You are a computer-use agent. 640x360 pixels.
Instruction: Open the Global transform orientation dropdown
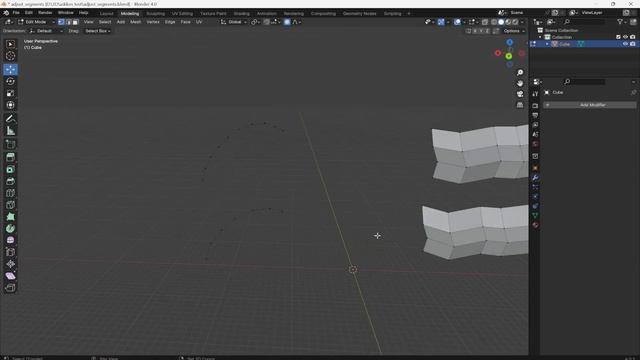[234, 22]
